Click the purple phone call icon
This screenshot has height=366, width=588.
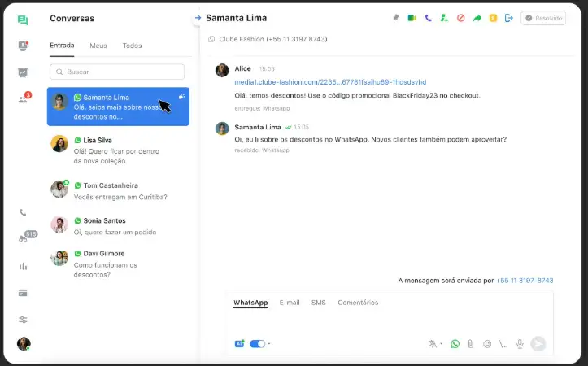point(428,18)
